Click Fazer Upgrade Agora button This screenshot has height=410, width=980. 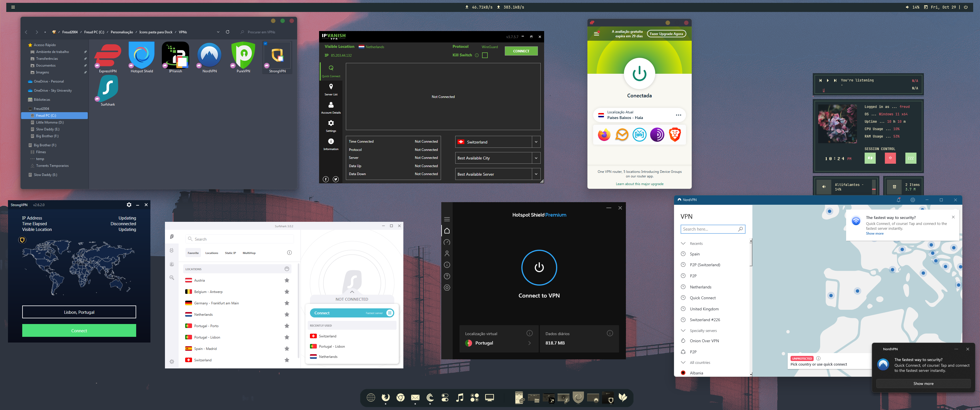tap(666, 34)
